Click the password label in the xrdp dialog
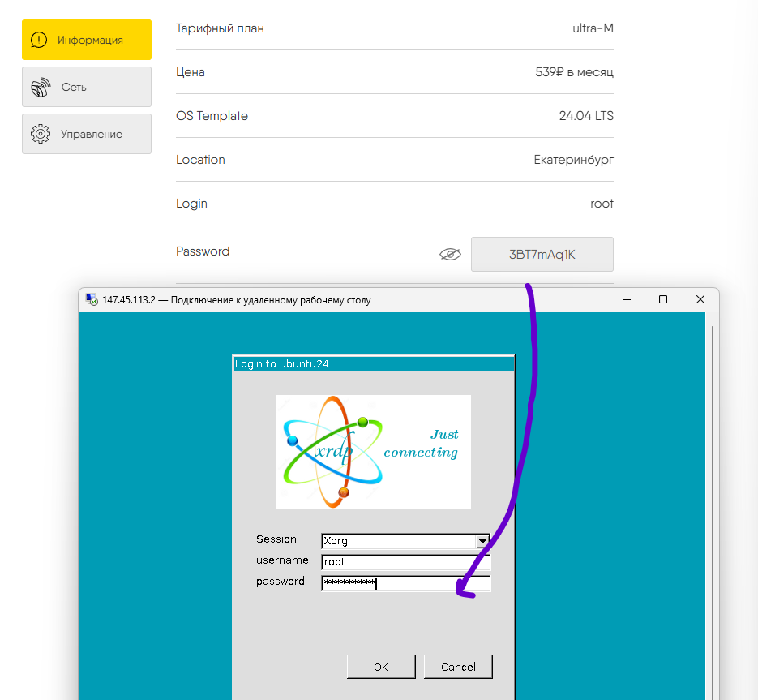Image resolution: width=758 pixels, height=700 pixels. [281, 582]
